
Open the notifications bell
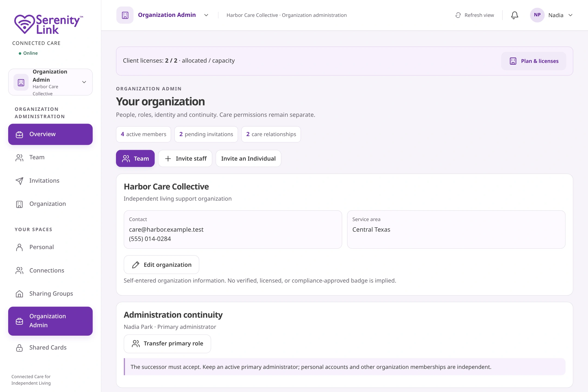[x=514, y=15]
